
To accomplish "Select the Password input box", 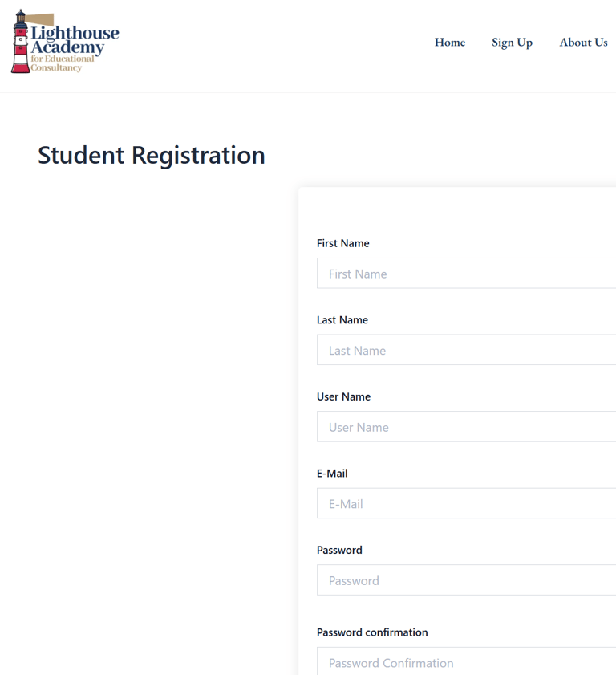I will (x=466, y=579).
